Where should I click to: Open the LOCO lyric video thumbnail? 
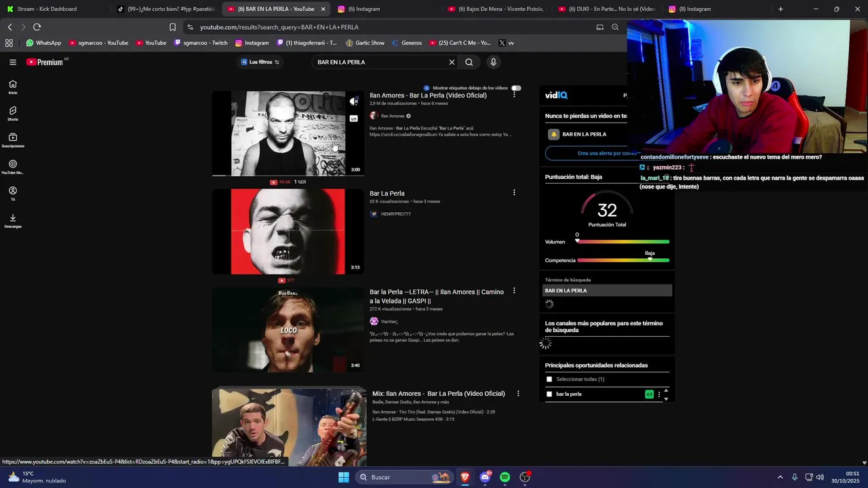click(x=288, y=329)
